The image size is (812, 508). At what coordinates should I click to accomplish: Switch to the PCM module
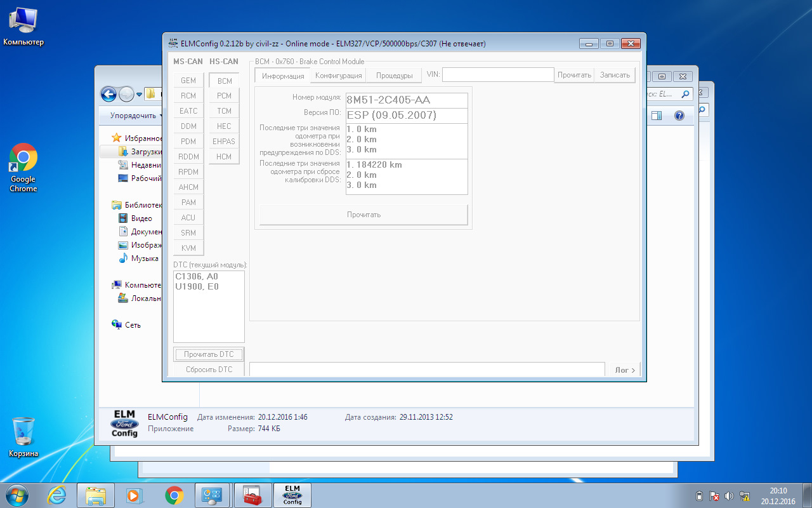tap(225, 96)
